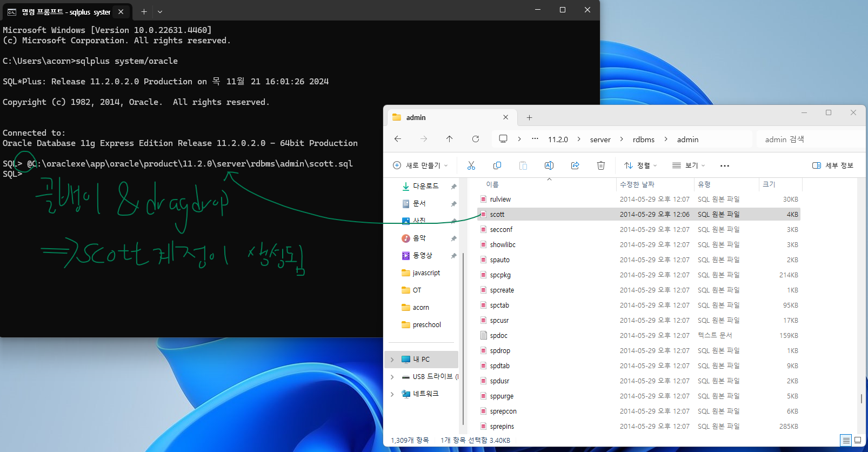
Task: Click the rdbms breadcrumb segment
Action: tap(644, 139)
